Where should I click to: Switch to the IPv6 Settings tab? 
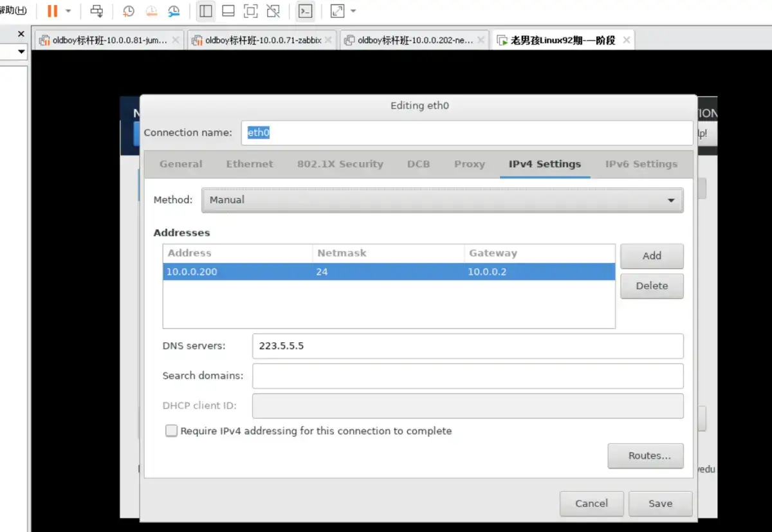point(641,164)
